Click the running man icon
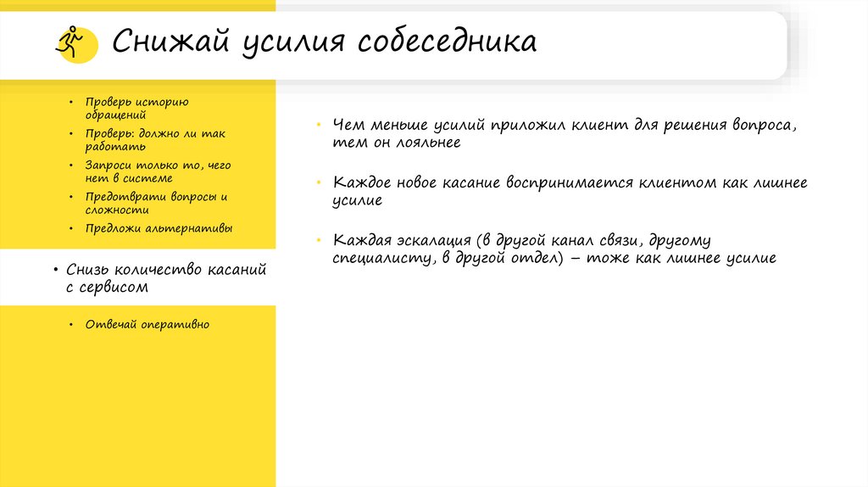868x487 pixels. pos(75,43)
